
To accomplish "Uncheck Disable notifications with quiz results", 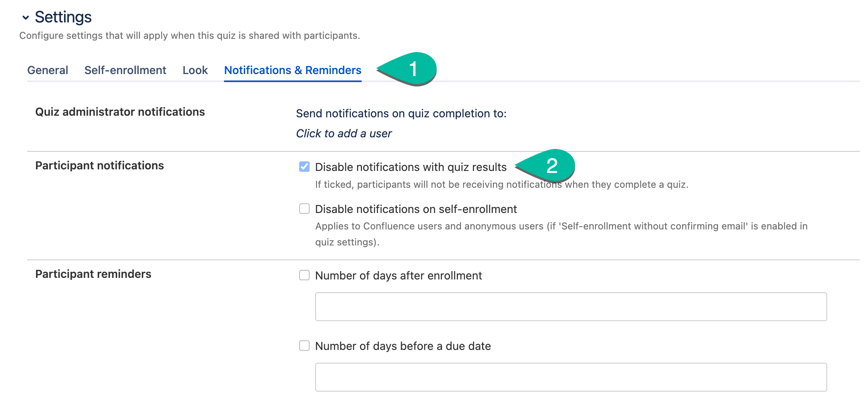I will point(304,167).
